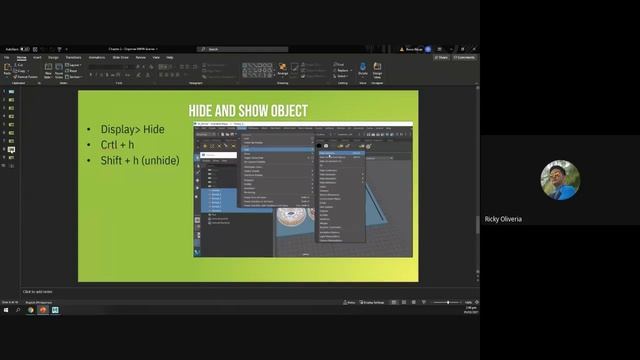The width and height of the screenshot is (640, 360).
Task: Switch to the Review tab
Action: tap(140, 58)
